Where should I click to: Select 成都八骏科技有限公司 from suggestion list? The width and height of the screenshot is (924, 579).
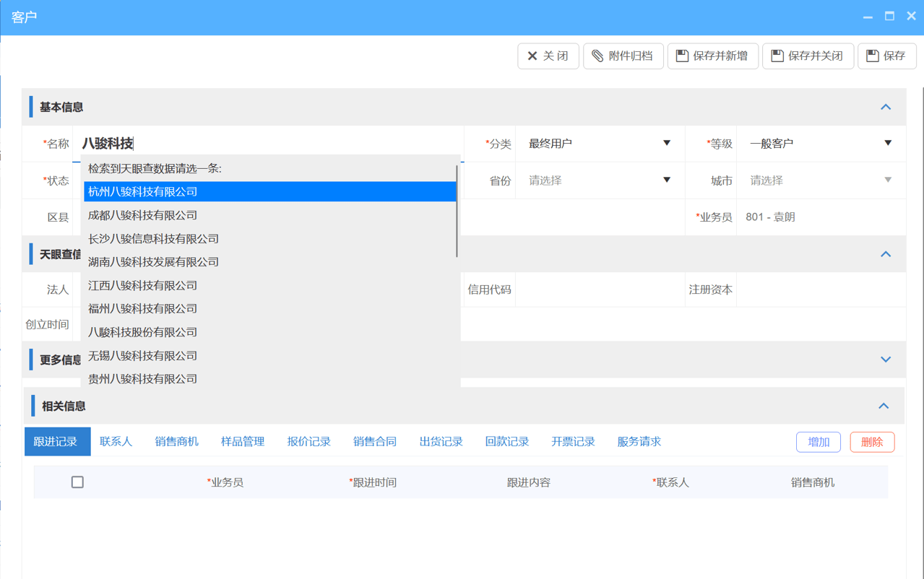(143, 215)
